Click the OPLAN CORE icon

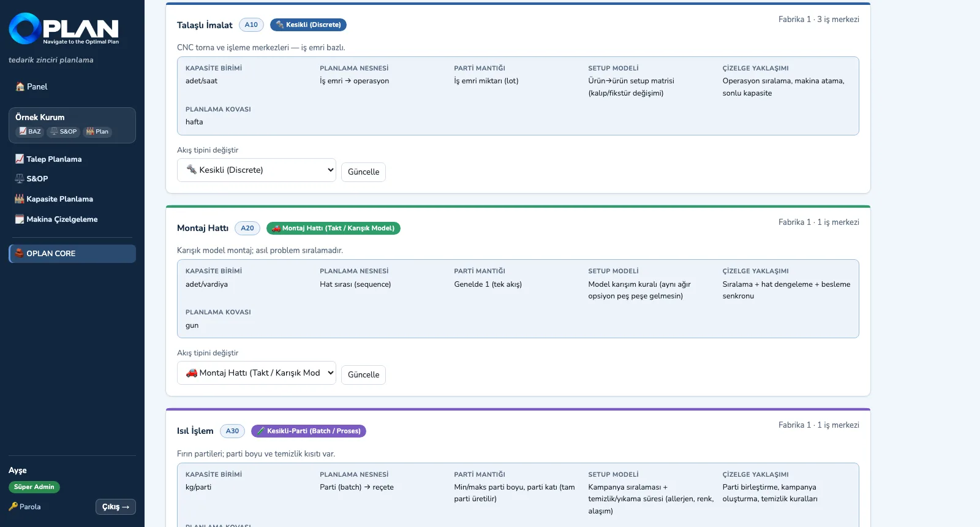tap(20, 253)
